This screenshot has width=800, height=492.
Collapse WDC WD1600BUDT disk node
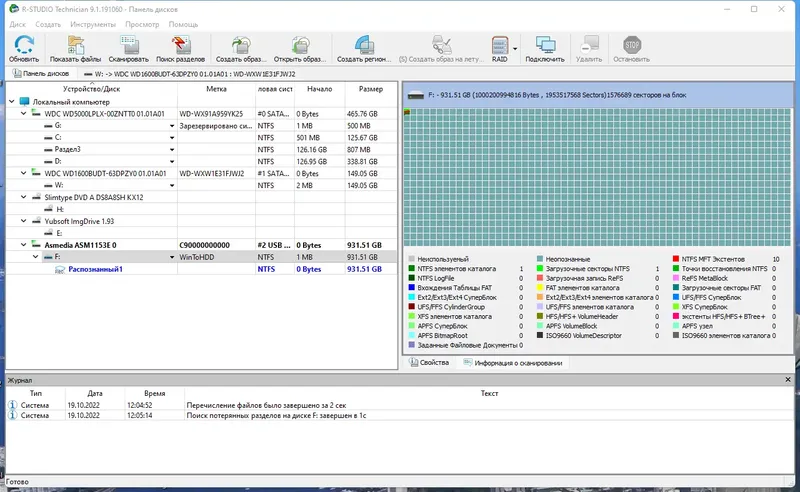(x=23, y=173)
